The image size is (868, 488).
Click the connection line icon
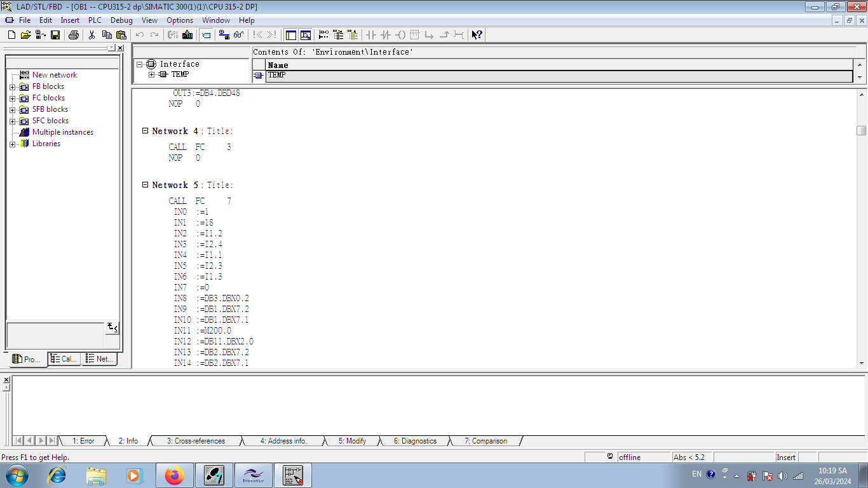459,35
